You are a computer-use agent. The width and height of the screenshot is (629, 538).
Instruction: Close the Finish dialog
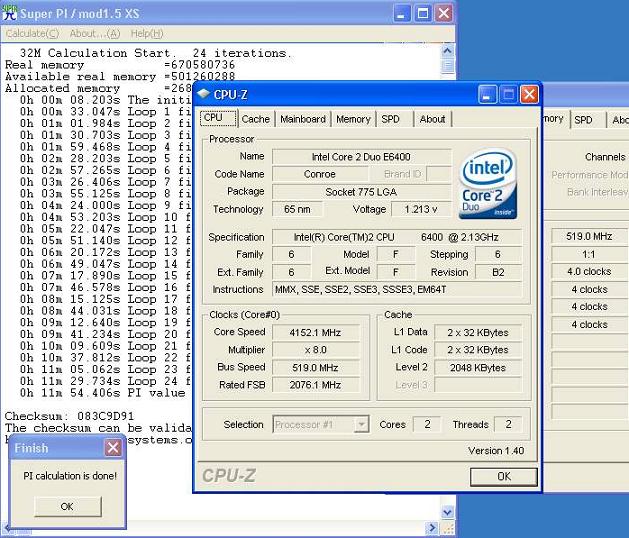[x=113, y=447]
